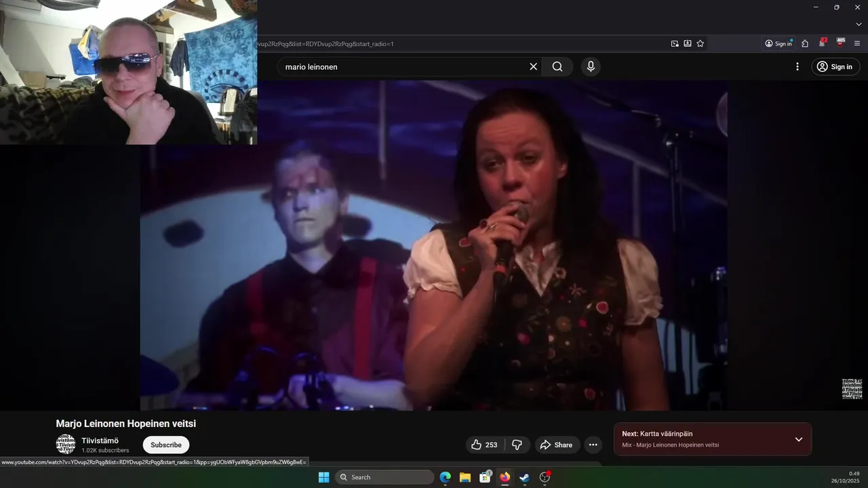Viewport: 868px width, 488px height.
Task: Click the install/save page icon in address bar
Action: (x=688, y=43)
